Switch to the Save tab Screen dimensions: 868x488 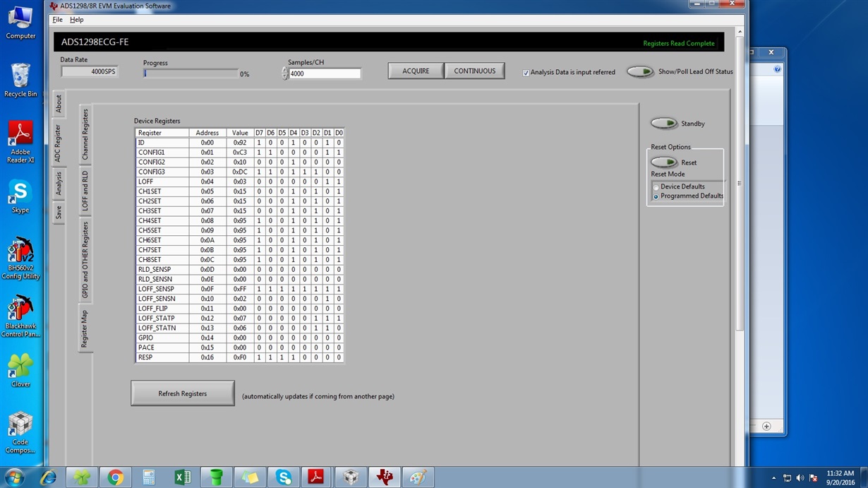pos(59,211)
